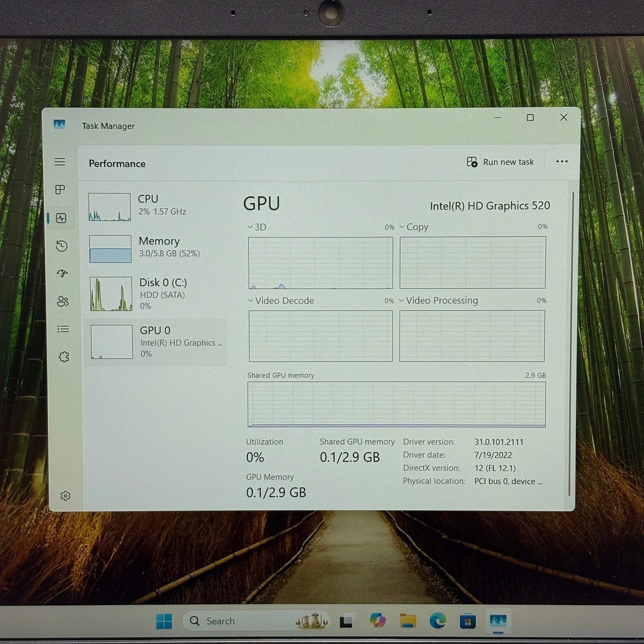The height and width of the screenshot is (644, 644).
Task: Expand the Copy engine dropdown
Action: pyautogui.click(x=402, y=227)
